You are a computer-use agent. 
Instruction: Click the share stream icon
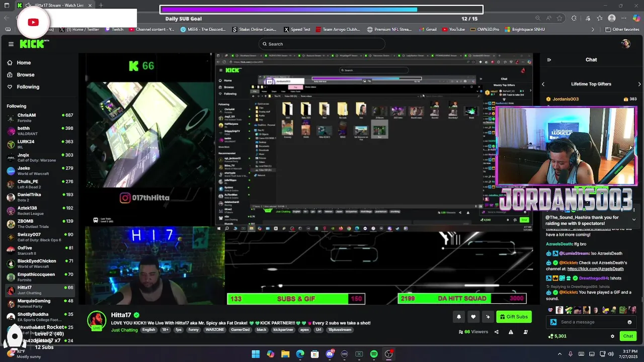tap(497, 332)
